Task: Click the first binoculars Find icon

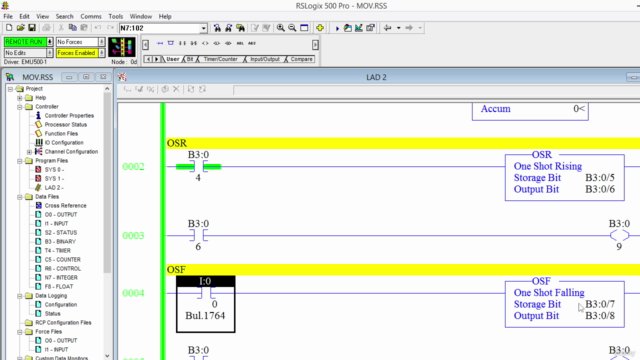Action: 217,28
